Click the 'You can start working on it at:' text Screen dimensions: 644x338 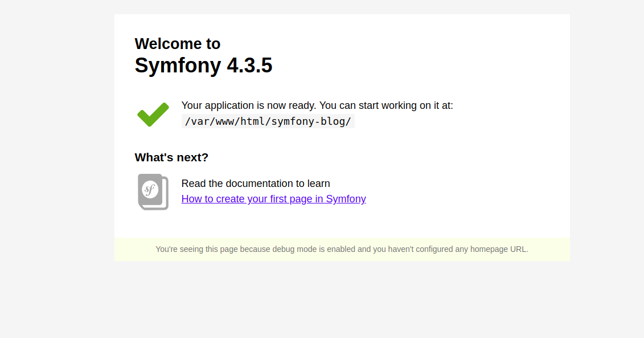(x=386, y=105)
